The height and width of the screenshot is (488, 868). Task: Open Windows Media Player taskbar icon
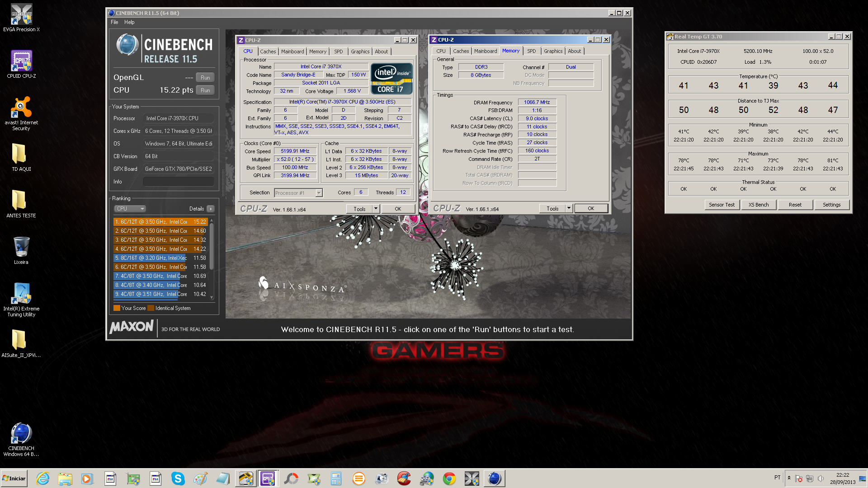87,479
